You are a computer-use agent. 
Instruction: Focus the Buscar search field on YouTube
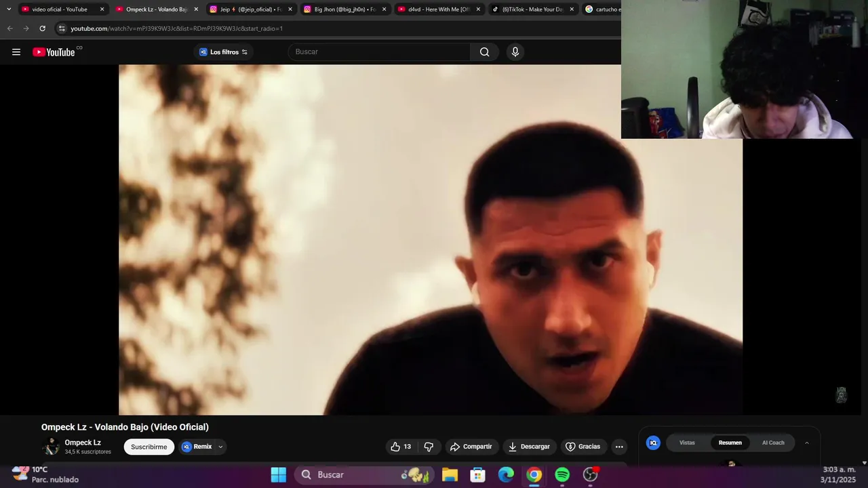380,52
